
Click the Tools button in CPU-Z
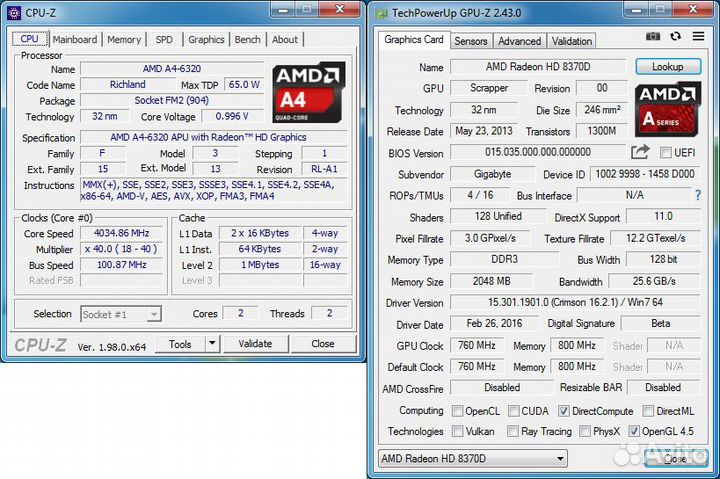coord(180,344)
